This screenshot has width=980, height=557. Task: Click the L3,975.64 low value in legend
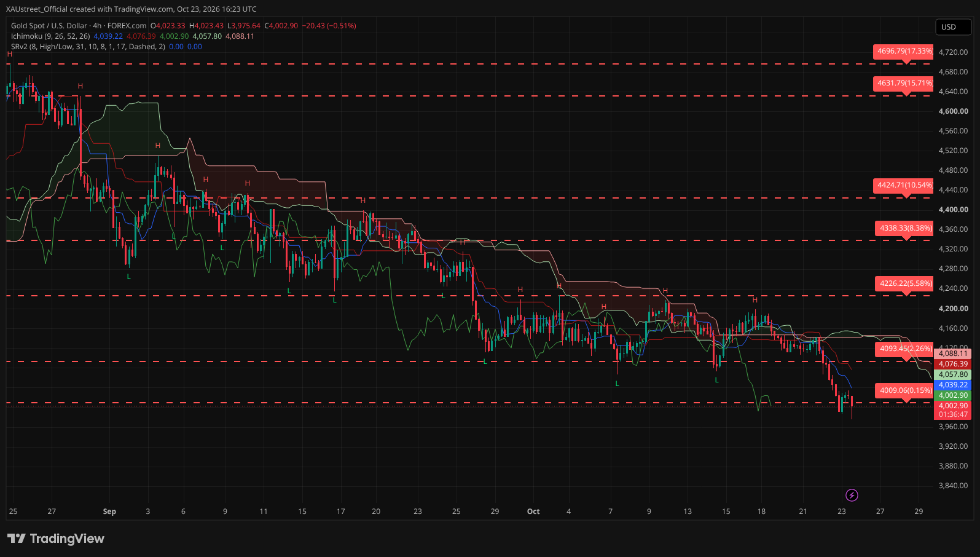244,26
